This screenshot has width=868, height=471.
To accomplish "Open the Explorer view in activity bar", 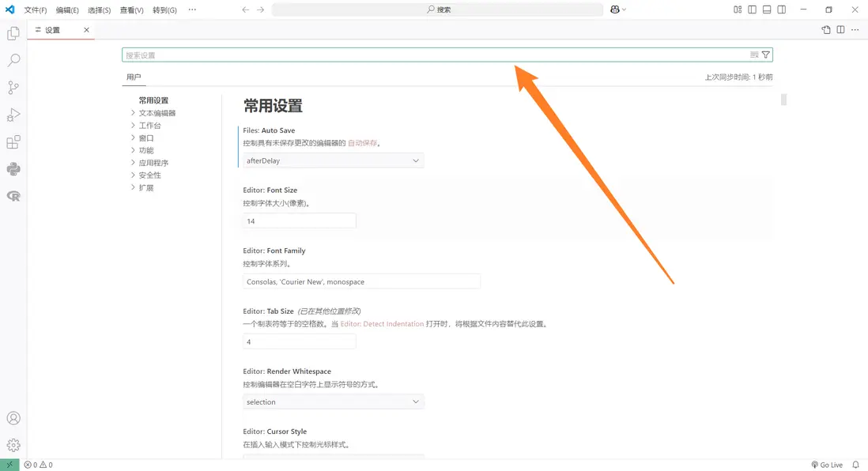I will [13, 34].
